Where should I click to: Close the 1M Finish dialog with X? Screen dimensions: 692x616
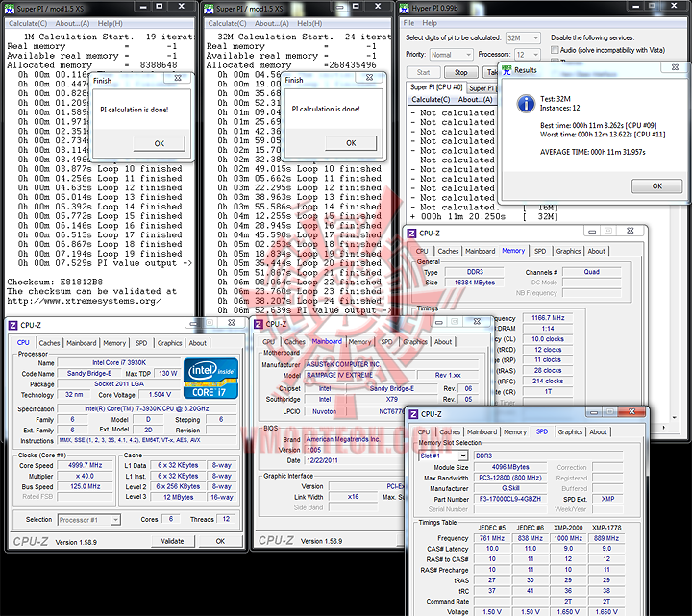tap(178, 78)
